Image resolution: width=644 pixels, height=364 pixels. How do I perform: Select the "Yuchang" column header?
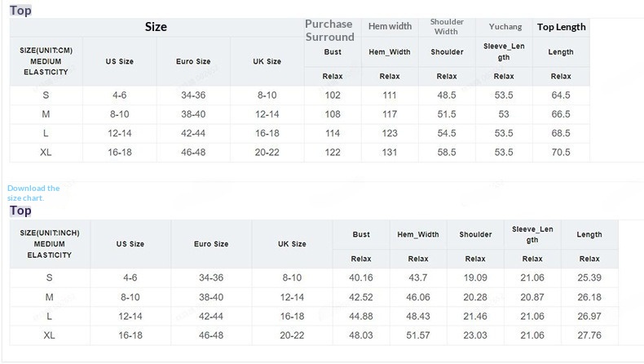504,27
